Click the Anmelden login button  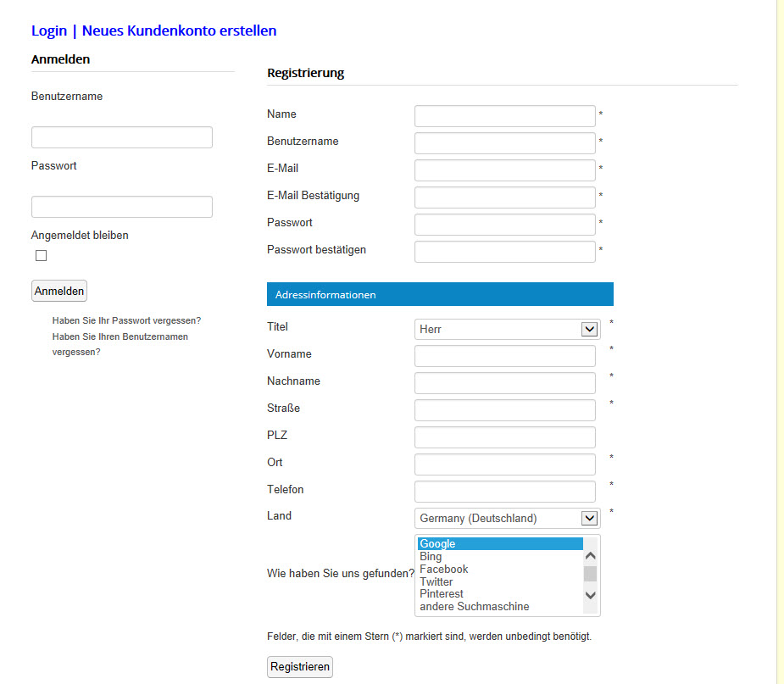click(59, 291)
